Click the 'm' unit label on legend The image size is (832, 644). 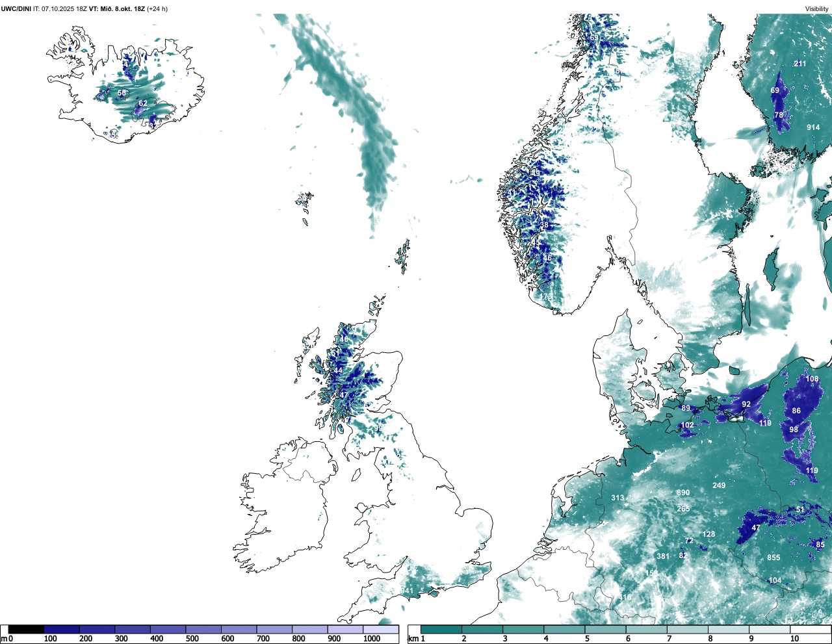(x=4, y=639)
